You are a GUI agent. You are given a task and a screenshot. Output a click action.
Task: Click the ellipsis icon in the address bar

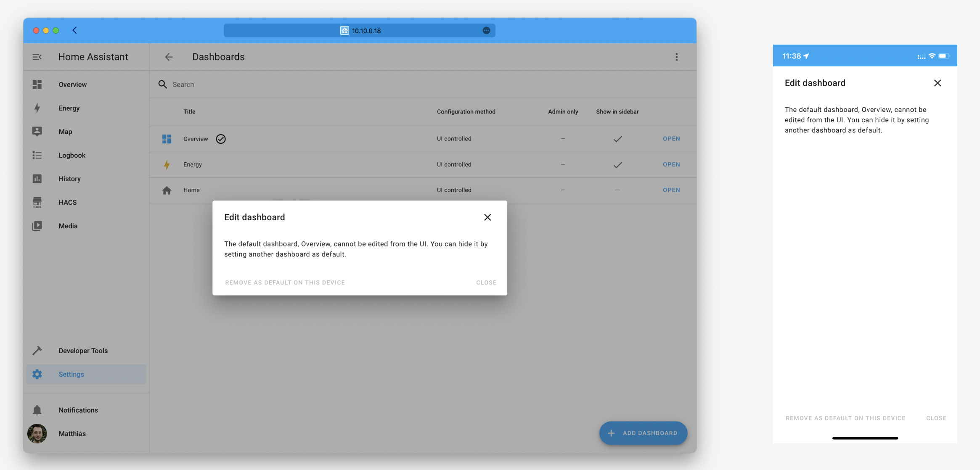[x=486, y=30]
